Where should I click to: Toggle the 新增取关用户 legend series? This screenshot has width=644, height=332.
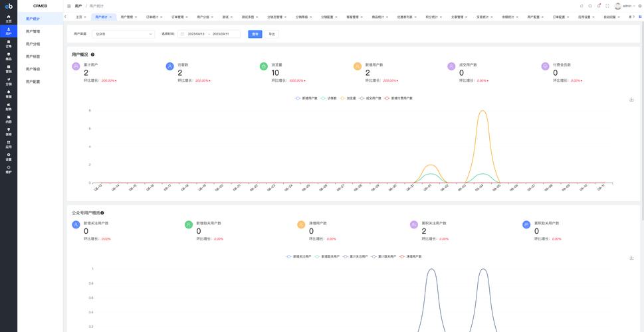pyautogui.click(x=328, y=256)
